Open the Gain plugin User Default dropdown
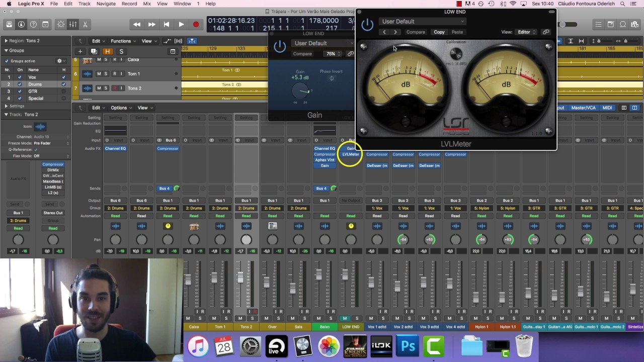Image resolution: width=644 pixels, height=362 pixels. point(322,43)
